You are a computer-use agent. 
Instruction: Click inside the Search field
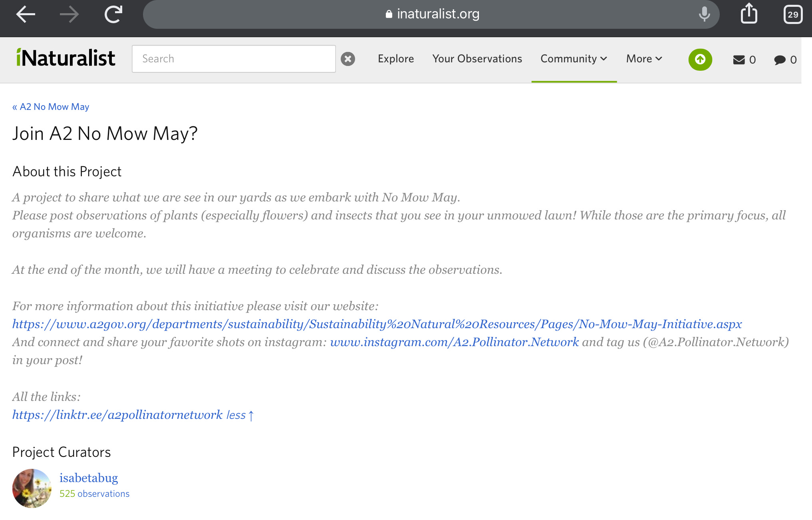234,59
